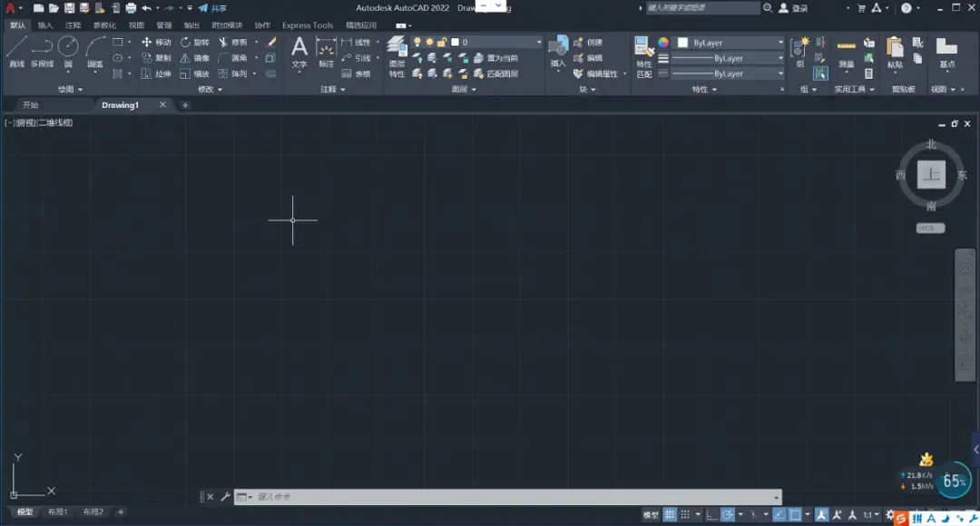Select the Dimension (标注) tool

327,52
